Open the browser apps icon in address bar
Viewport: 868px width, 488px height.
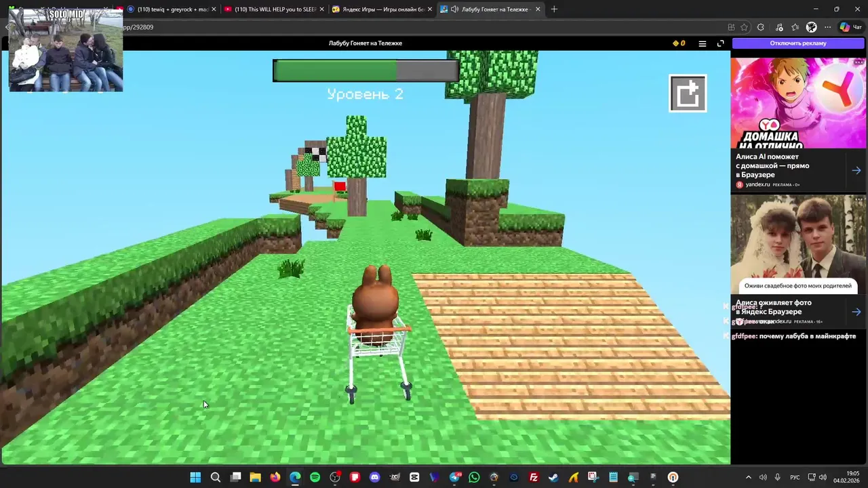(x=731, y=27)
